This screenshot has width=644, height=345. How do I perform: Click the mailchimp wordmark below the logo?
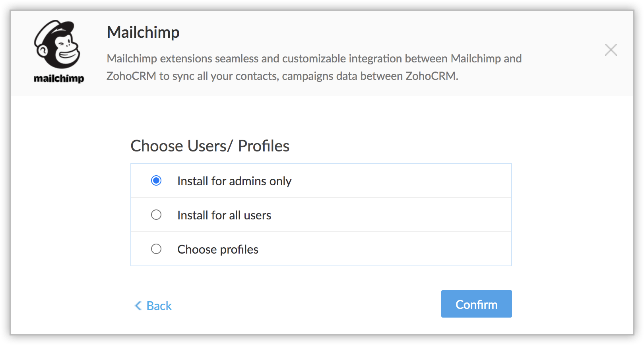point(59,78)
